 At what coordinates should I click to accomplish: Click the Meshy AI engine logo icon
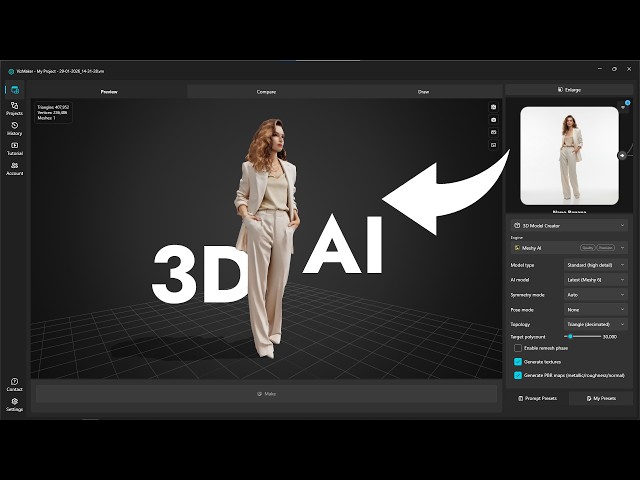click(517, 248)
